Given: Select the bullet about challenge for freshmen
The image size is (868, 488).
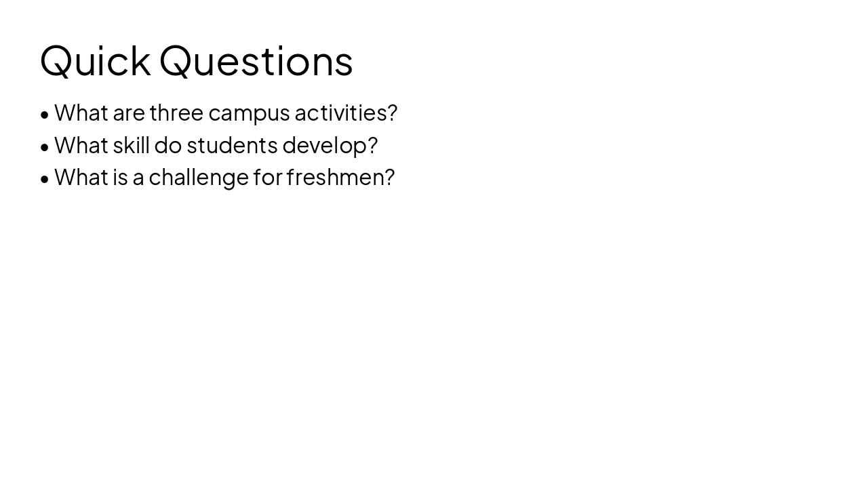Looking at the screenshot, I should point(224,178).
